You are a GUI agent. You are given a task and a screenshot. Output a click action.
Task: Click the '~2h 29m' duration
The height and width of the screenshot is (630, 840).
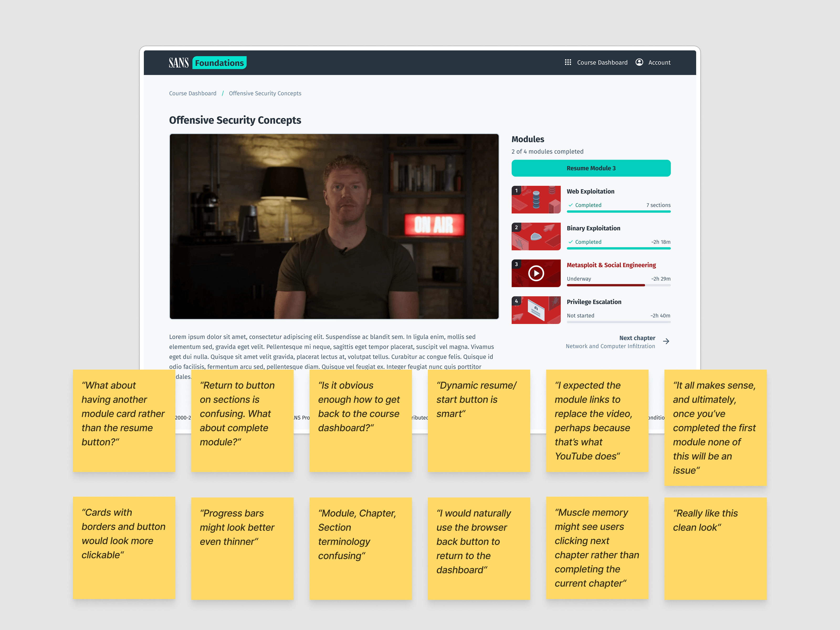tap(661, 279)
